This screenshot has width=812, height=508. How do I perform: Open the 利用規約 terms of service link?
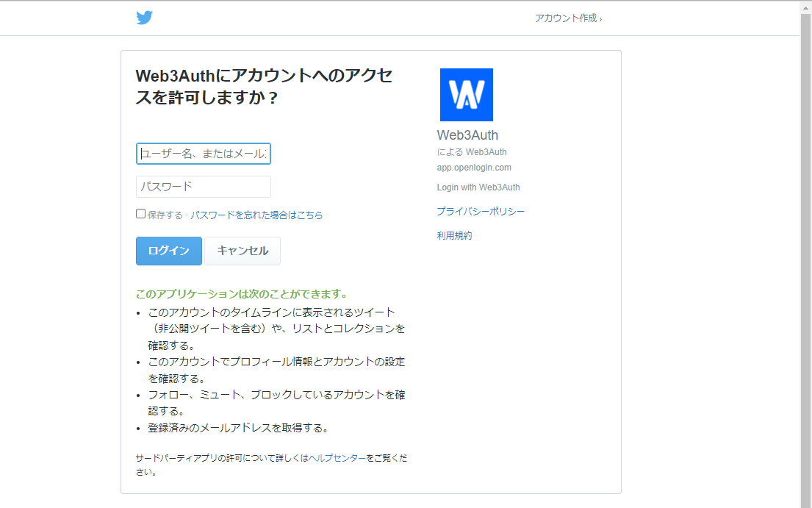click(x=454, y=235)
